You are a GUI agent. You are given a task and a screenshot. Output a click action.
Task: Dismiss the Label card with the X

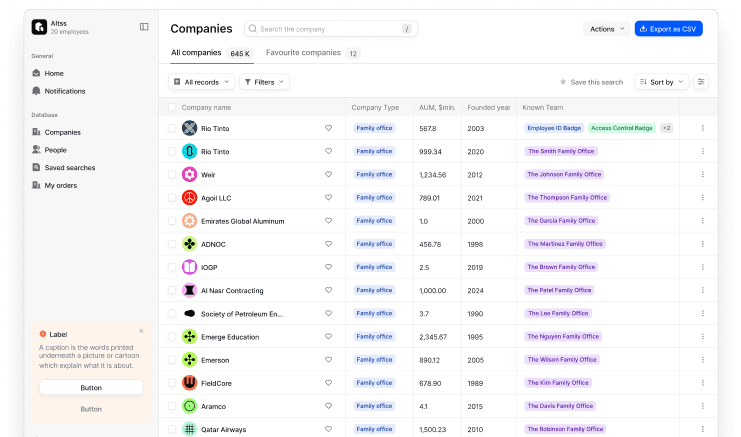(x=141, y=331)
